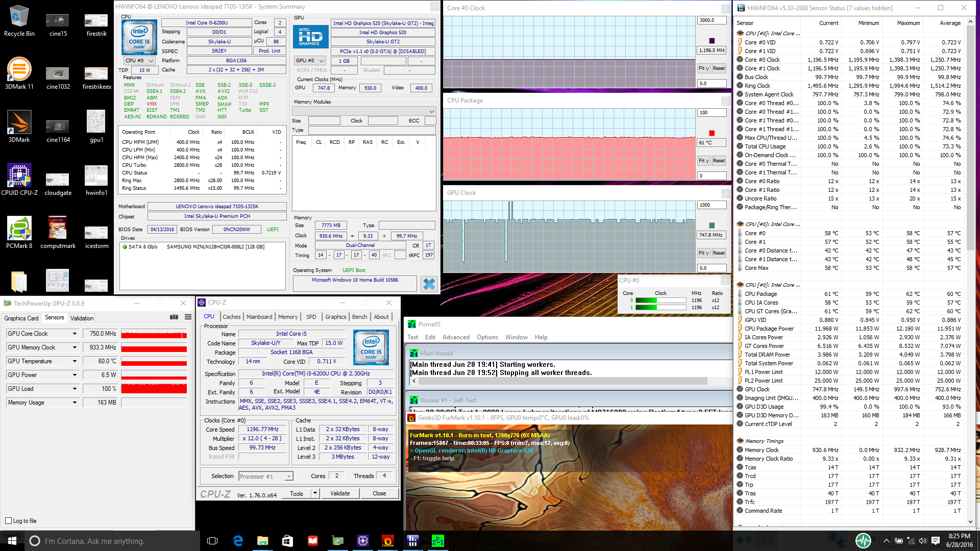Click purple color swatch in Core #0 Clock graph
Image resolution: width=980 pixels, height=551 pixels.
click(x=712, y=41)
